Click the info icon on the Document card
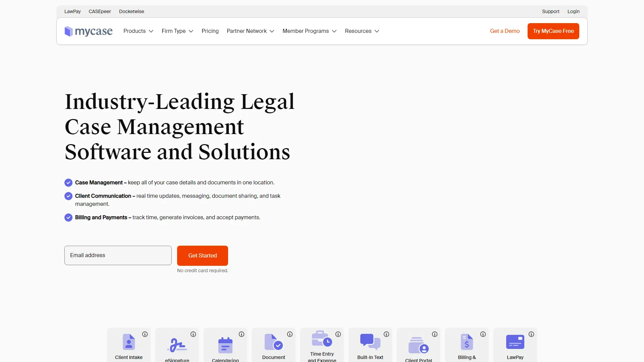The height and width of the screenshot is (362, 644). pos(290,334)
